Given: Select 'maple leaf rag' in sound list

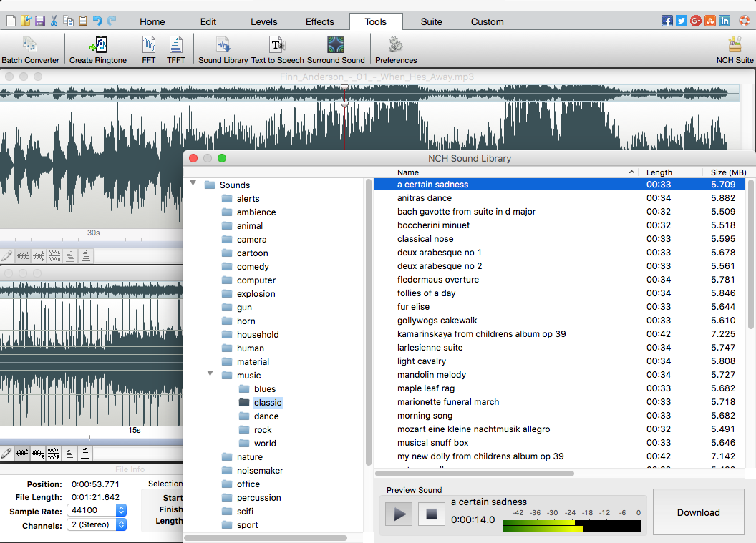Looking at the screenshot, I should pos(560,388).
